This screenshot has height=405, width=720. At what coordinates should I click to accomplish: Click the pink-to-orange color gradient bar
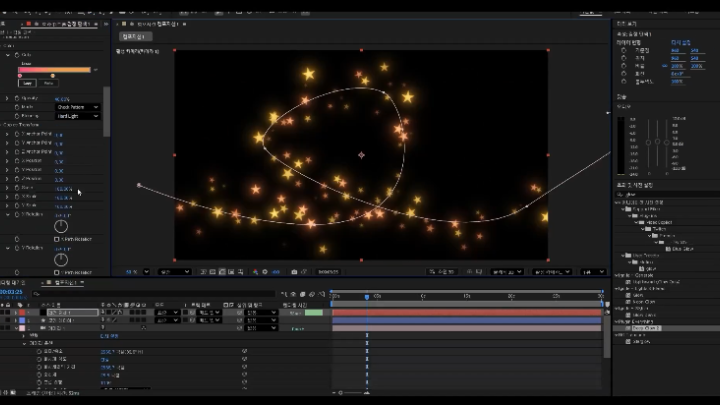pos(55,70)
